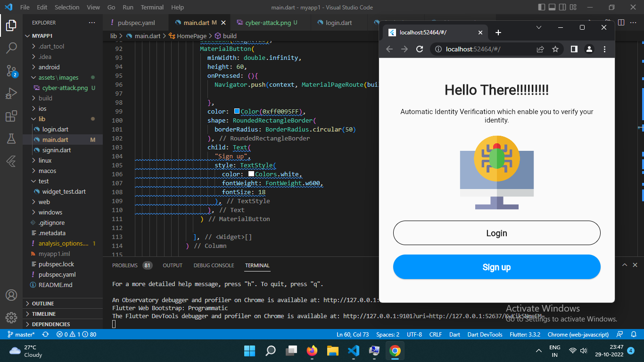The height and width of the screenshot is (362, 644).
Task: Collapse the OUTLINE section
Action: [43, 303]
